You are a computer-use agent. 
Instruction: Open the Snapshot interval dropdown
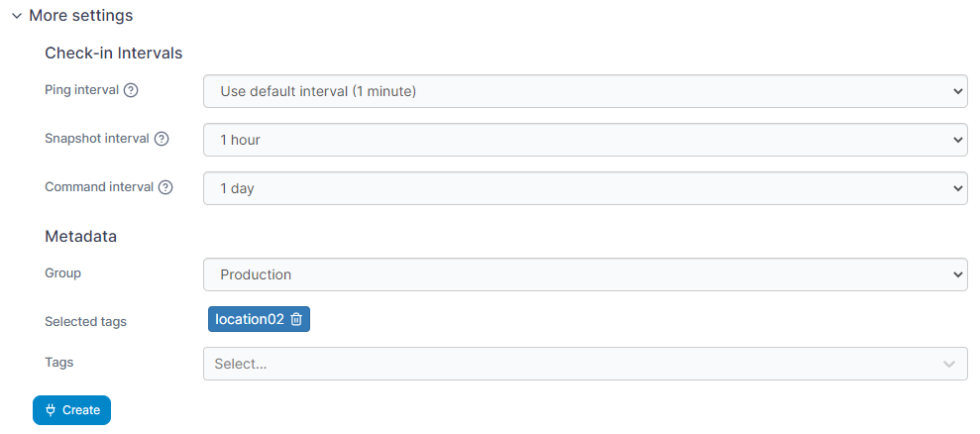[x=585, y=140]
